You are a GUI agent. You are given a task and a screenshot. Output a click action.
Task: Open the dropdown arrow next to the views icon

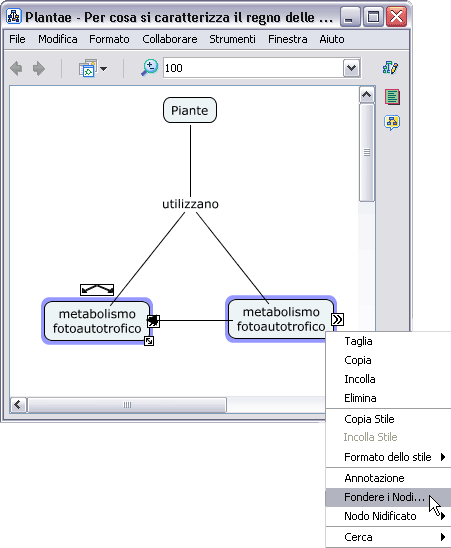click(x=103, y=68)
